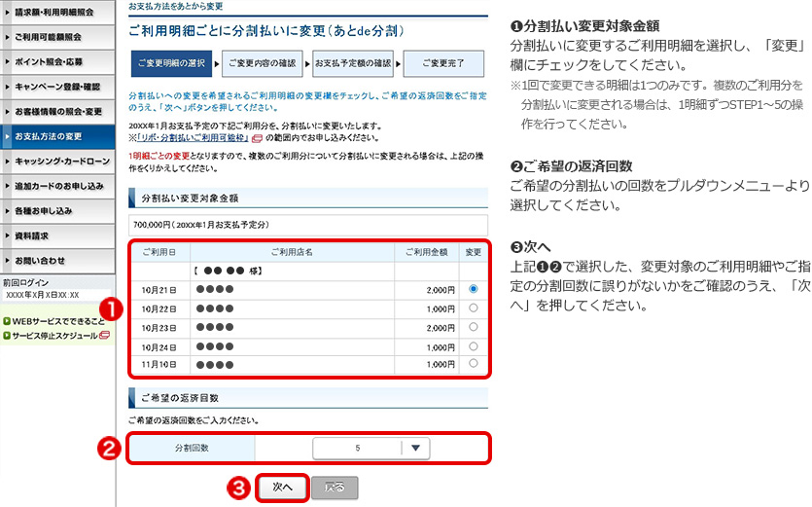Image resolution: width=812 pixels, height=507 pixels.
Task: Click the external-window icon beside リボ・分割払いご利用可能枠
Action: (258, 138)
